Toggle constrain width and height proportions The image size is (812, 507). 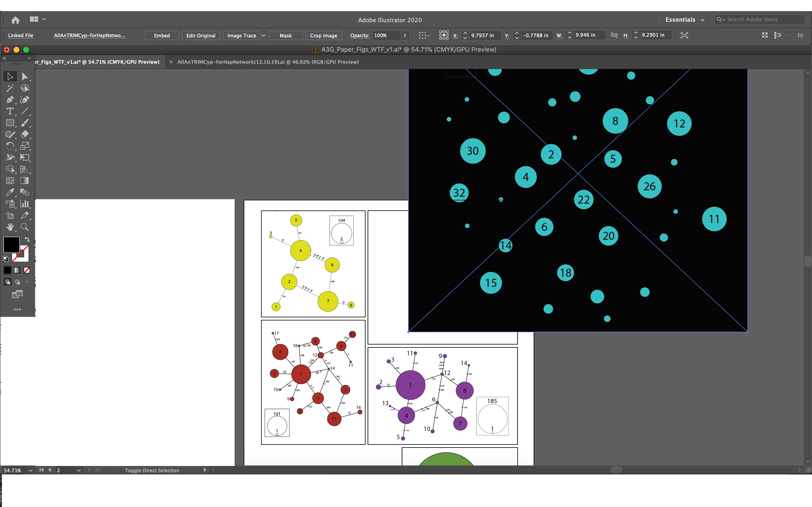(614, 35)
